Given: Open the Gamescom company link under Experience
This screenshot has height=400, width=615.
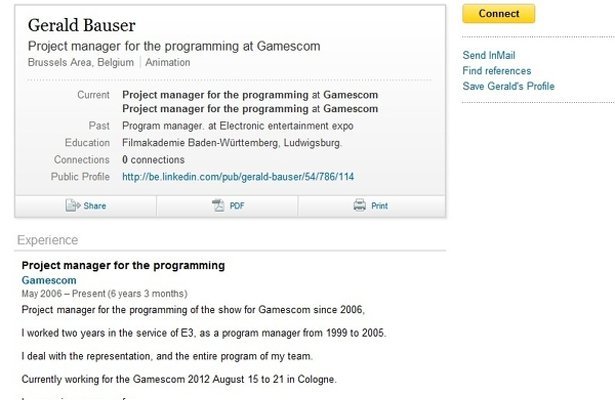Looking at the screenshot, I should (49, 280).
